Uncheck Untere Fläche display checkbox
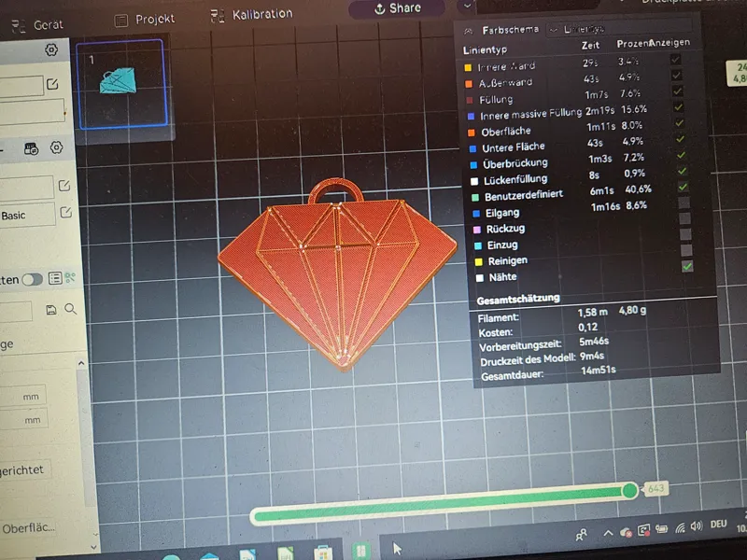 pyautogui.click(x=681, y=139)
